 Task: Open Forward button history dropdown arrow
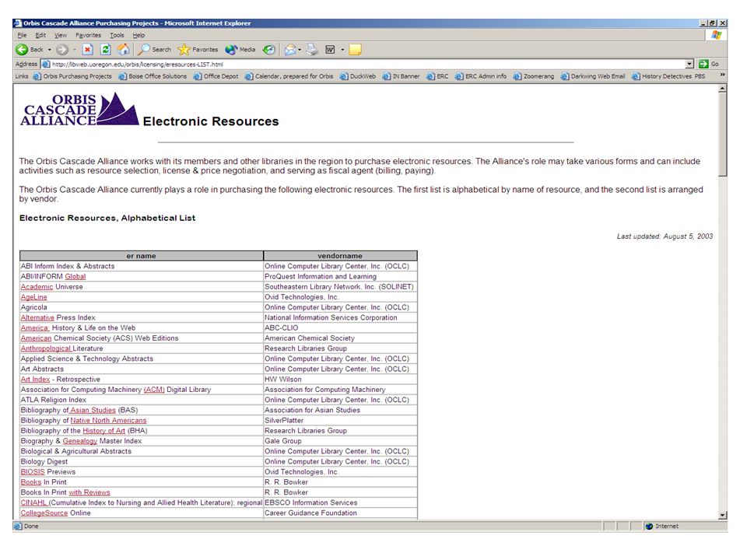(x=75, y=50)
